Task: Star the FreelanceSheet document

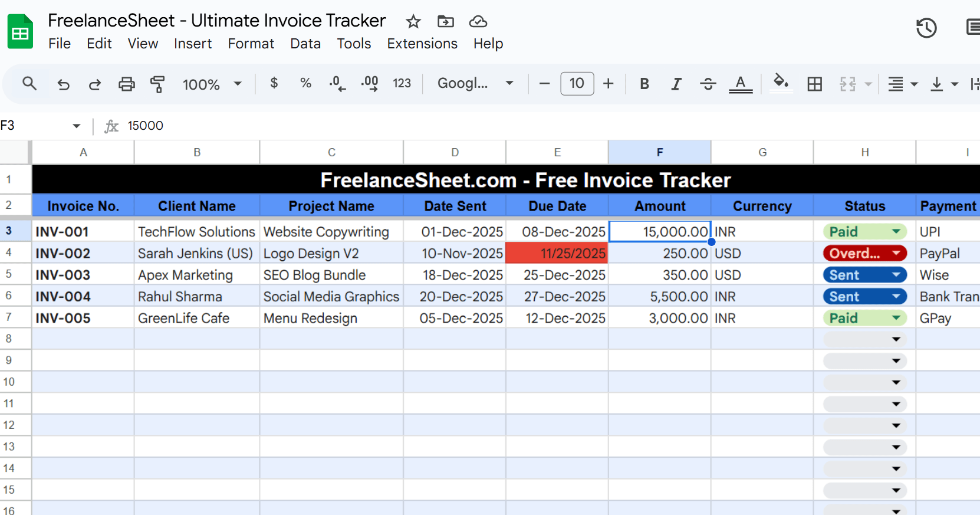Action: (x=413, y=22)
